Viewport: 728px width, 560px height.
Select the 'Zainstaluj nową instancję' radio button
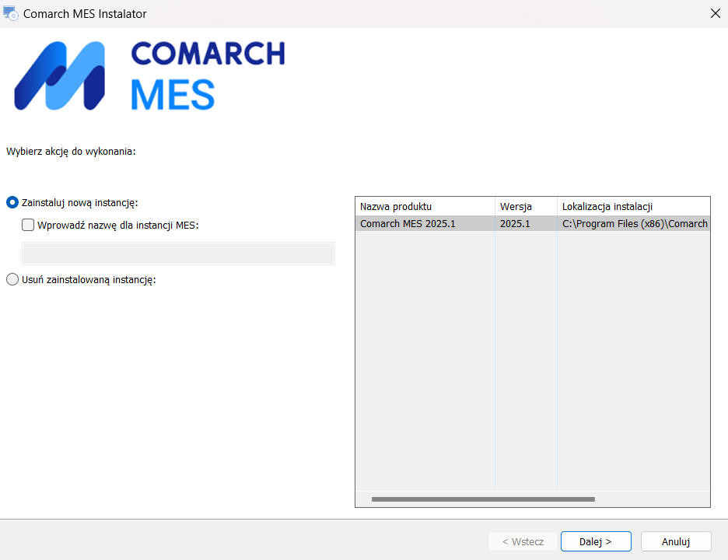click(12, 203)
